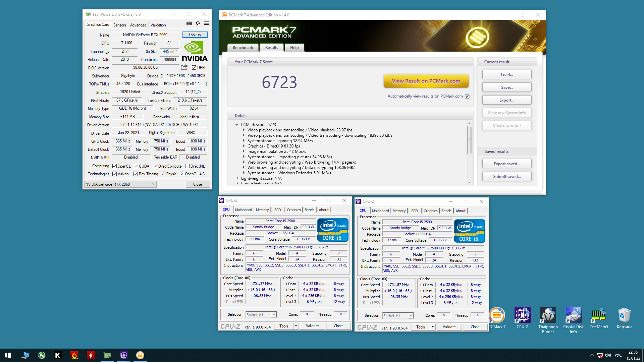Click the Bus Interface question mark

tap(206, 84)
